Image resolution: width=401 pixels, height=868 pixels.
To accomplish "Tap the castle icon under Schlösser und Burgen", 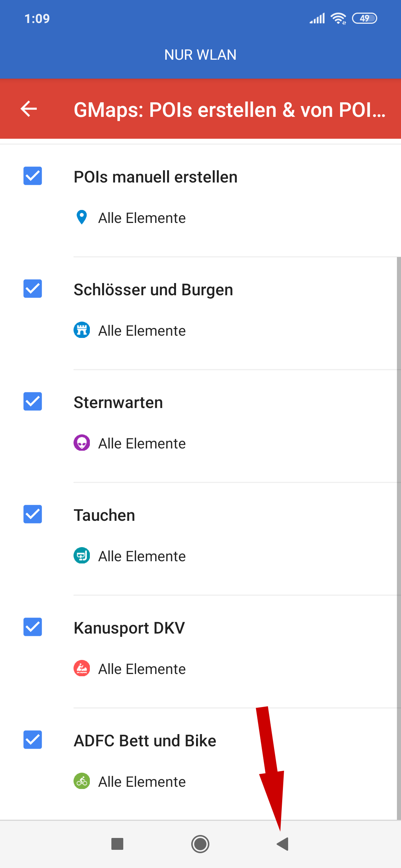I will [x=82, y=330].
